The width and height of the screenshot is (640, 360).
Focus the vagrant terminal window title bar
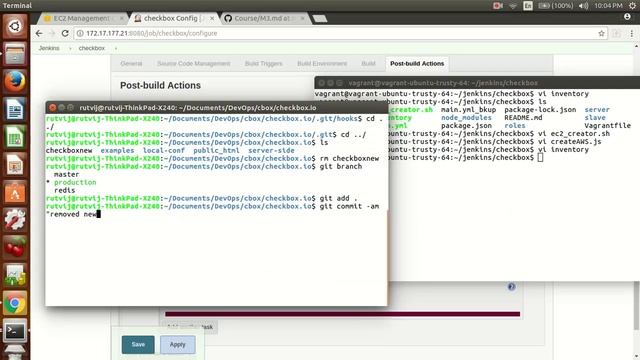click(477, 82)
